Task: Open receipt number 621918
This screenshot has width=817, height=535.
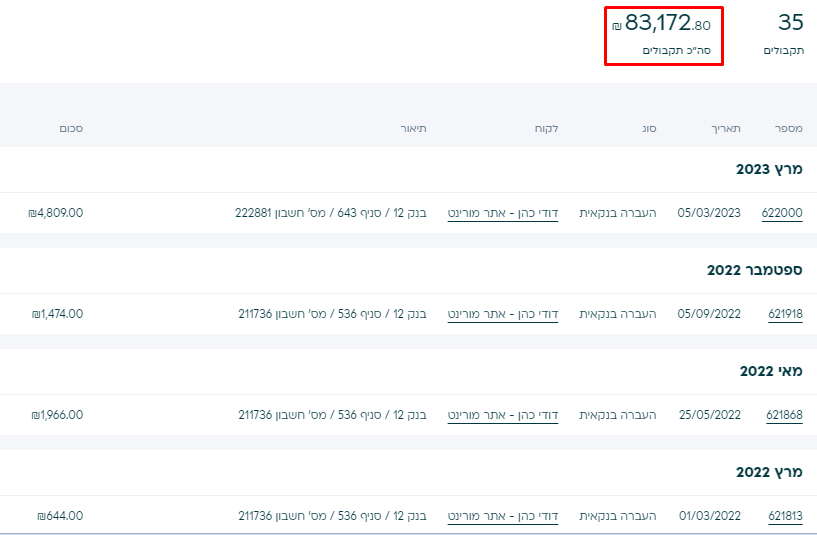Action: [785, 314]
